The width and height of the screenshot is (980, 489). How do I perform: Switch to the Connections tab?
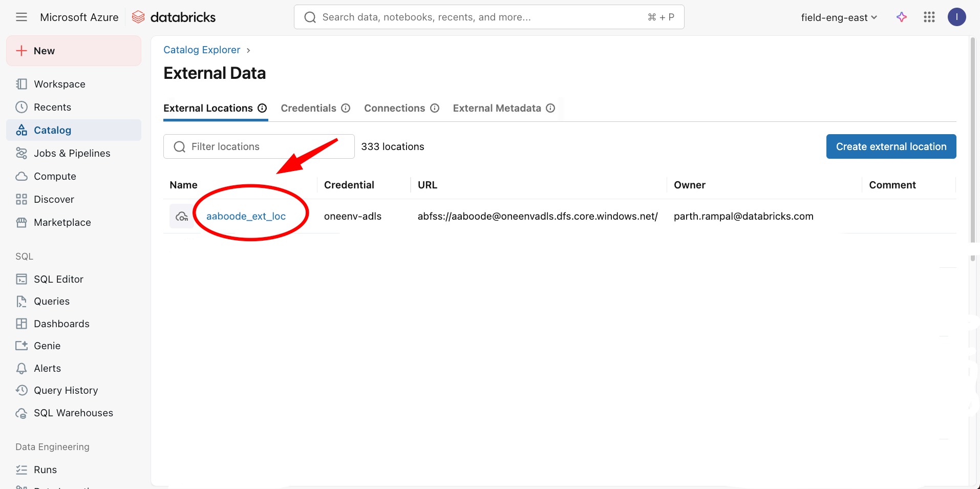point(394,108)
